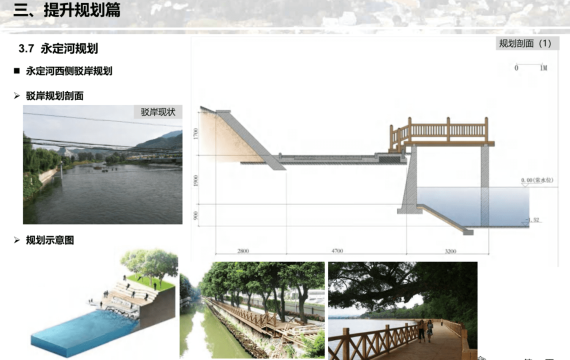Open the tree-lined canal boardwalk photo
This screenshot has width=570, height=360.
(x=252, y=310)
